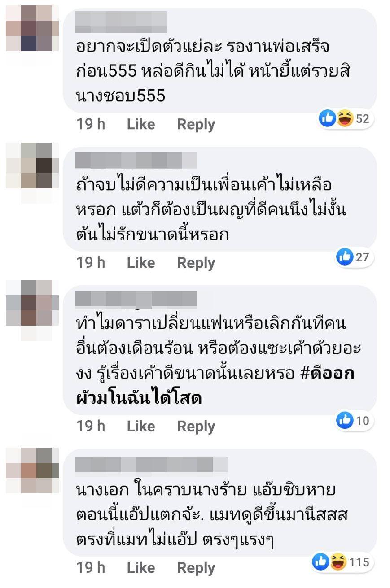Image resolution: width=390 pixels, height=588 pixels.
Task: Like the third comment containing the hashtag
Action: point(141,426)
